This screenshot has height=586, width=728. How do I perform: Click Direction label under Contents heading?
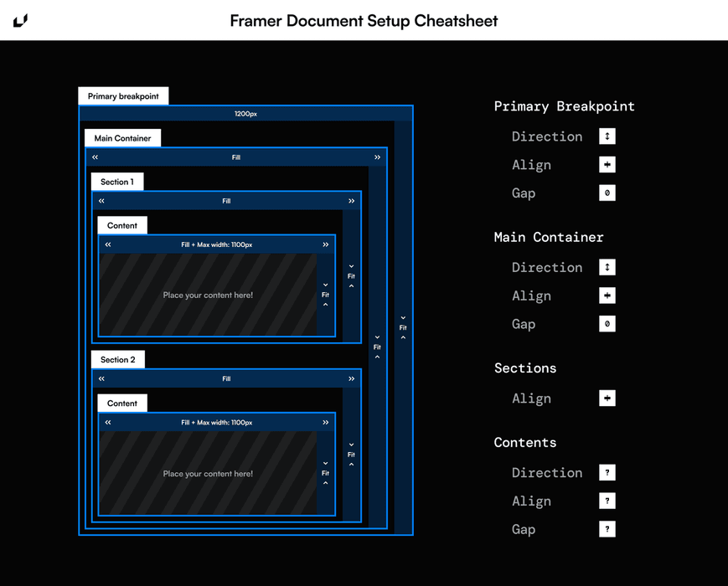(x=547, y=472)
